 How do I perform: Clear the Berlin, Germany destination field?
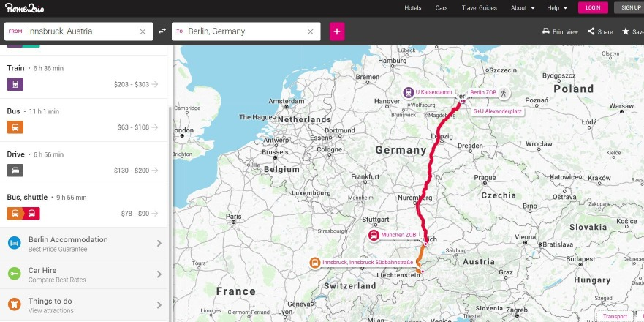pyautogui.click(x=311, y=31)
